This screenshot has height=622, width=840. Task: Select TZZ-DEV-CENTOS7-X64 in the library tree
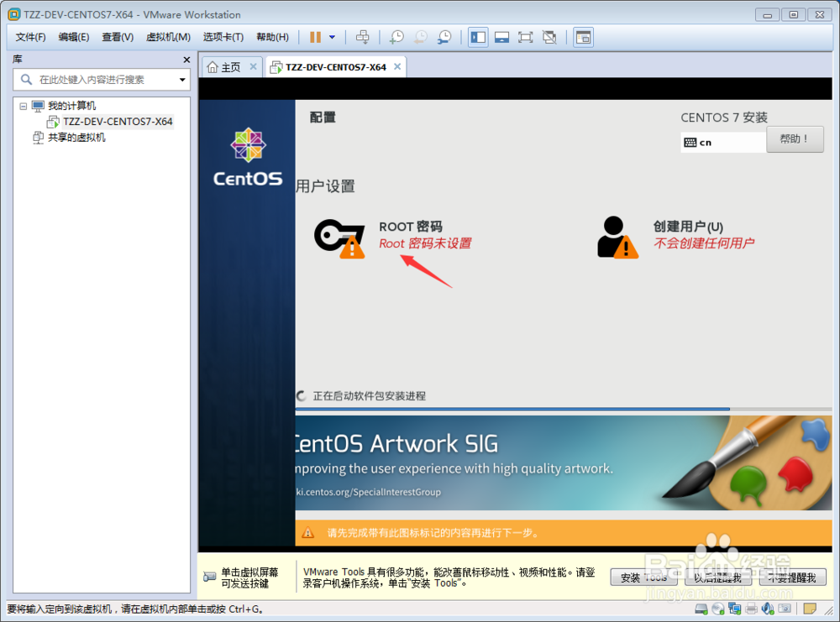coord(118,122)
